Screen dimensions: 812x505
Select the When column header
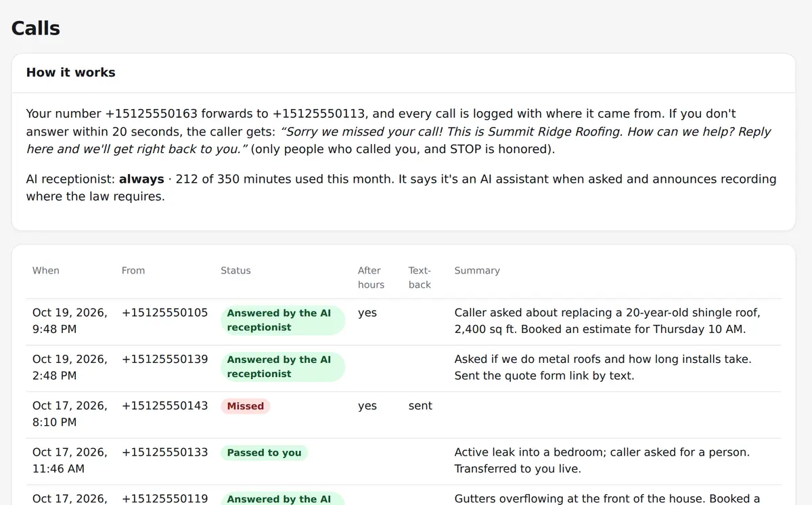coord(46,270)
